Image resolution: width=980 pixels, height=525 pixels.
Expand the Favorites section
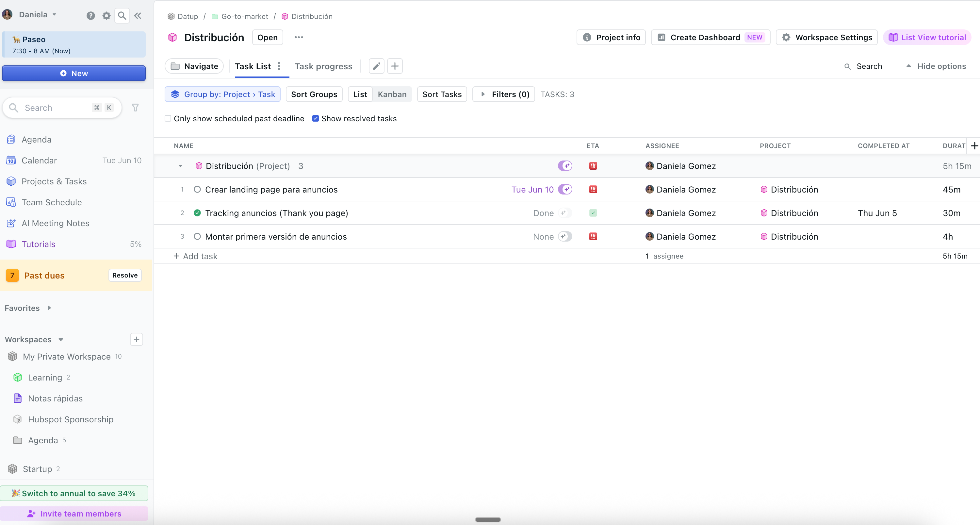(x=49, y=308)
